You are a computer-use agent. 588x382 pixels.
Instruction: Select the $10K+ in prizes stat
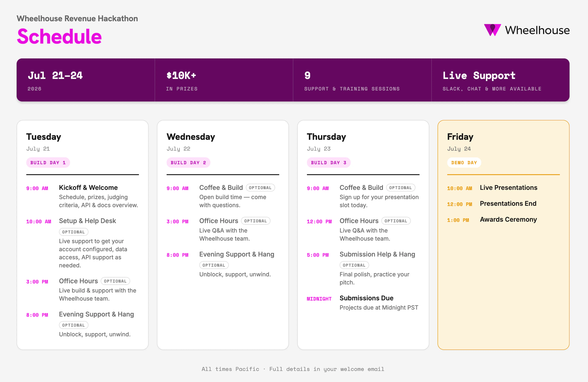224,80
